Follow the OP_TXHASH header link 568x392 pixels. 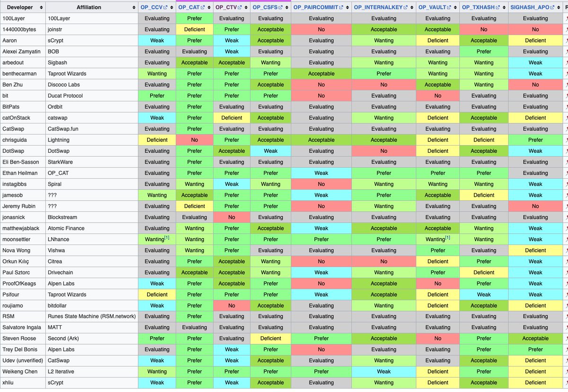(478, 8)
